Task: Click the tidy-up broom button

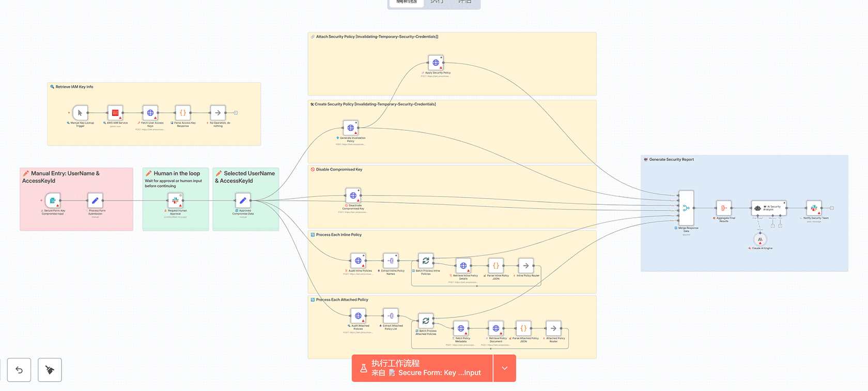Action: tap(50, 370)
